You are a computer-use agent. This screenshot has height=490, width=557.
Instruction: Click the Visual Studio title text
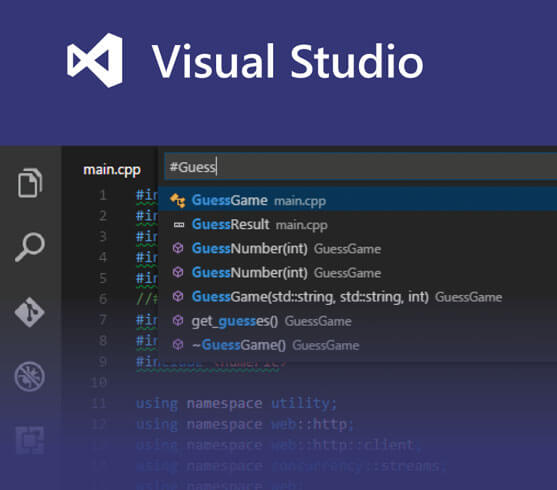288,61
